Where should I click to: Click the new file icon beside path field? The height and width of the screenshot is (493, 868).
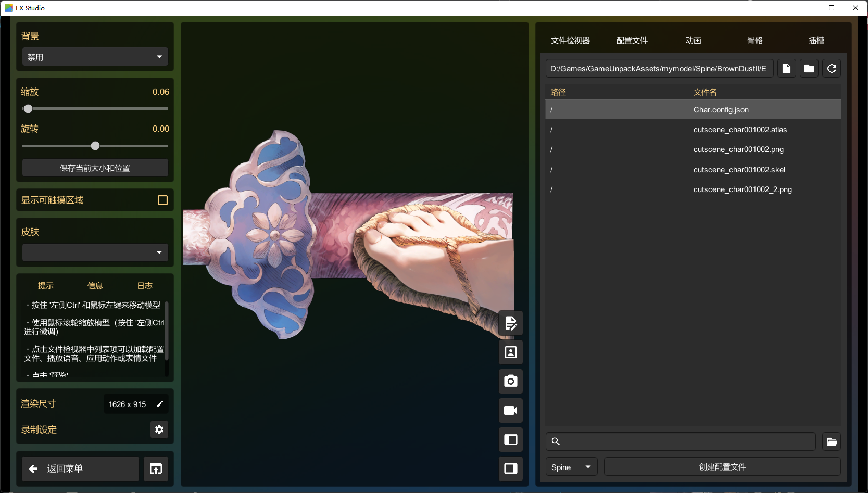(x=786, y=69)
